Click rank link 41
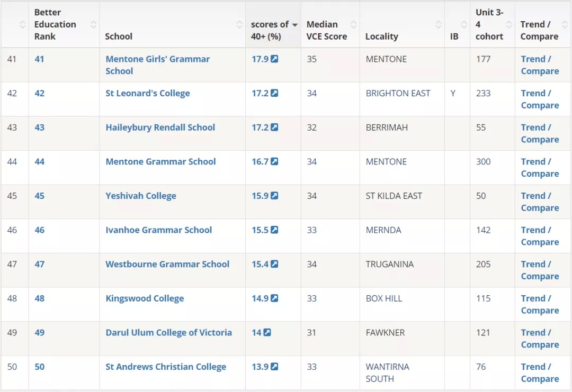572x392 pixels. pos(39,59)
